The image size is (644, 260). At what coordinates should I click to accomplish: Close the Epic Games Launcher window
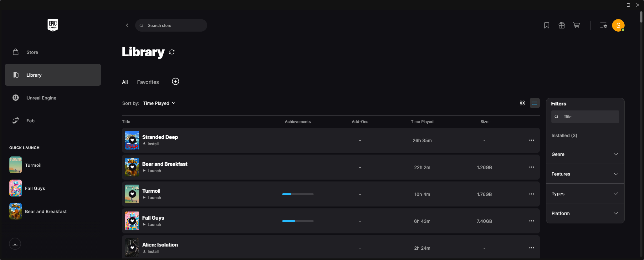coord(638,5)
